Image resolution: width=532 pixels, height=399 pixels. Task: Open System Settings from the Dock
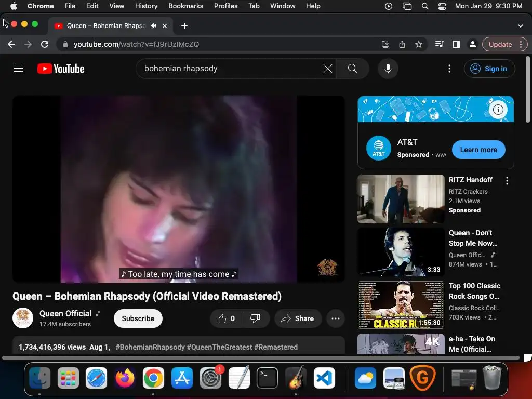coord(211,378)
